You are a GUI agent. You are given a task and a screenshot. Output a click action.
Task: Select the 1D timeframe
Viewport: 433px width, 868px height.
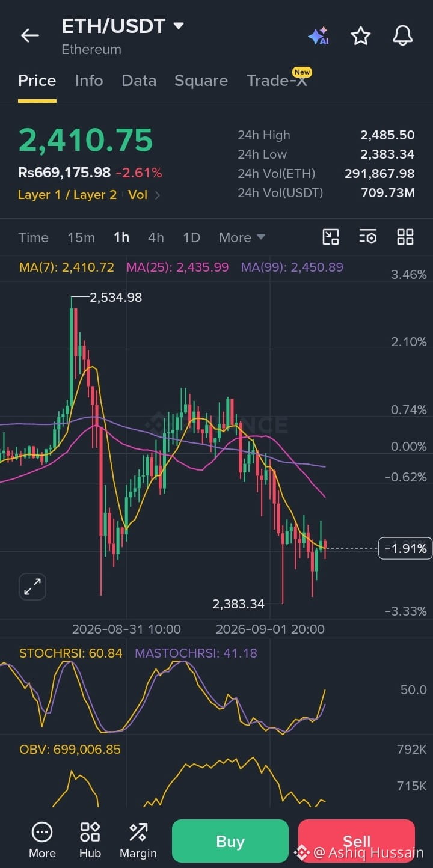[191, 237]
